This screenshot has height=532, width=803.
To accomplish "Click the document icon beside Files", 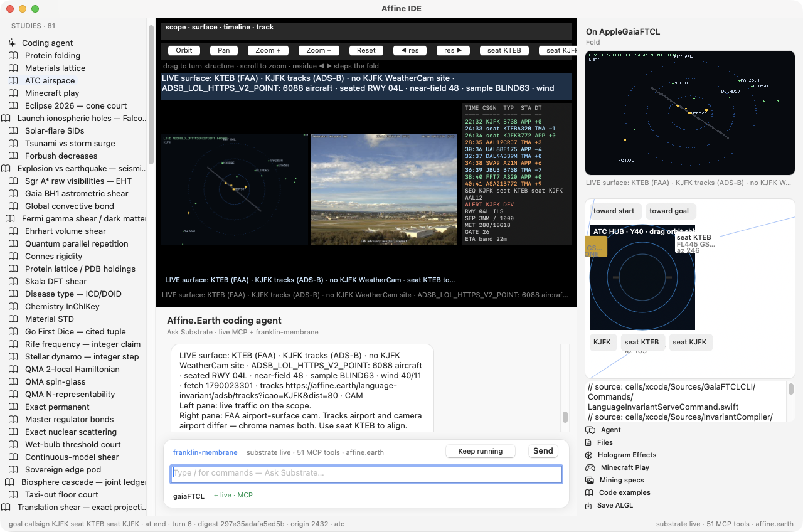I will [588, 442].
